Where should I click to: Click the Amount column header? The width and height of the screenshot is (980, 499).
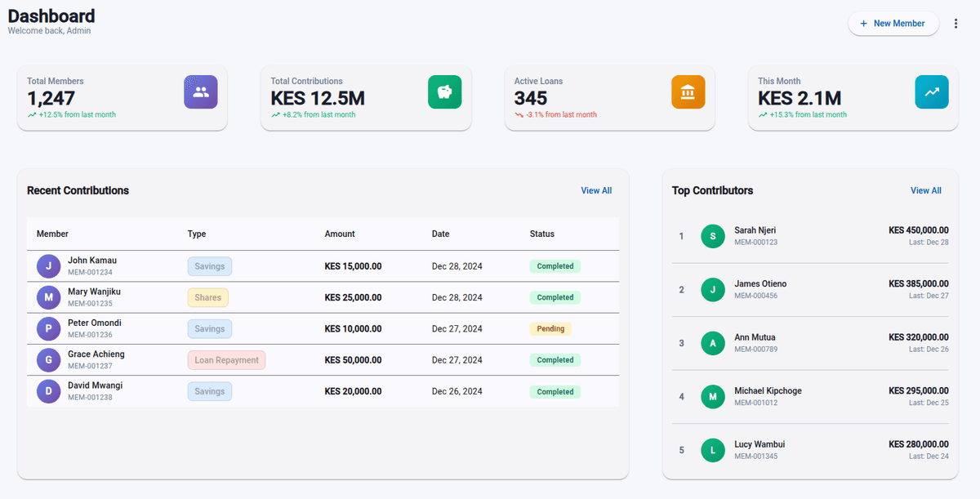pos(340,234)
